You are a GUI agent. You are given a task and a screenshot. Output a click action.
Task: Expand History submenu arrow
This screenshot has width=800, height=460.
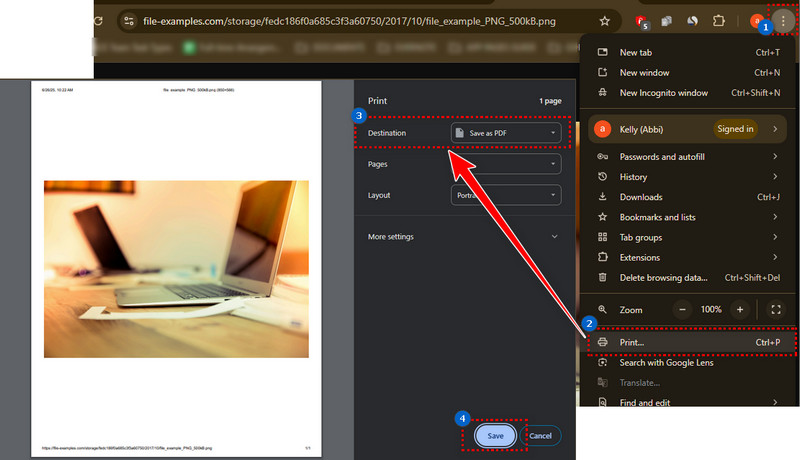coord(775,176)
